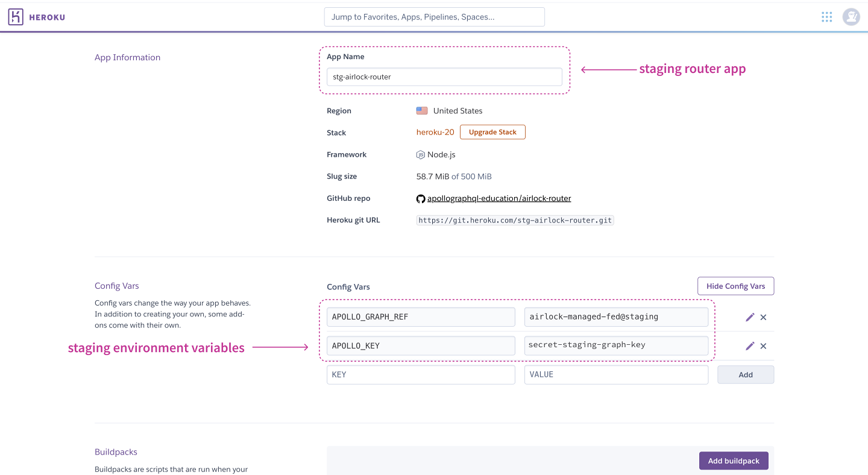
Task: Click the Stack label
Action: click(336, 133)
